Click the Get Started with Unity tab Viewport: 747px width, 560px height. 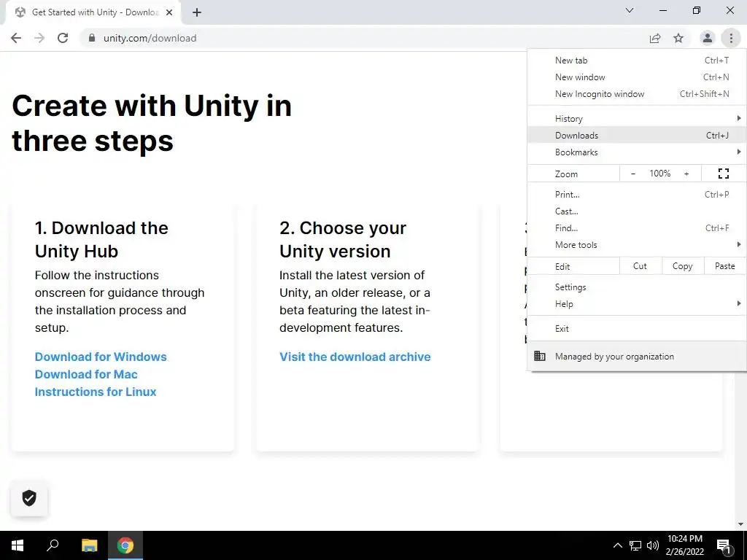[x=93, y=12]
